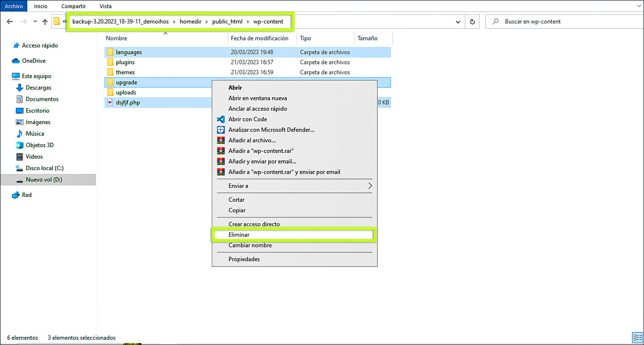Refresh the current folder view
The width and height of the screenshot is (644, 345).
472,22
